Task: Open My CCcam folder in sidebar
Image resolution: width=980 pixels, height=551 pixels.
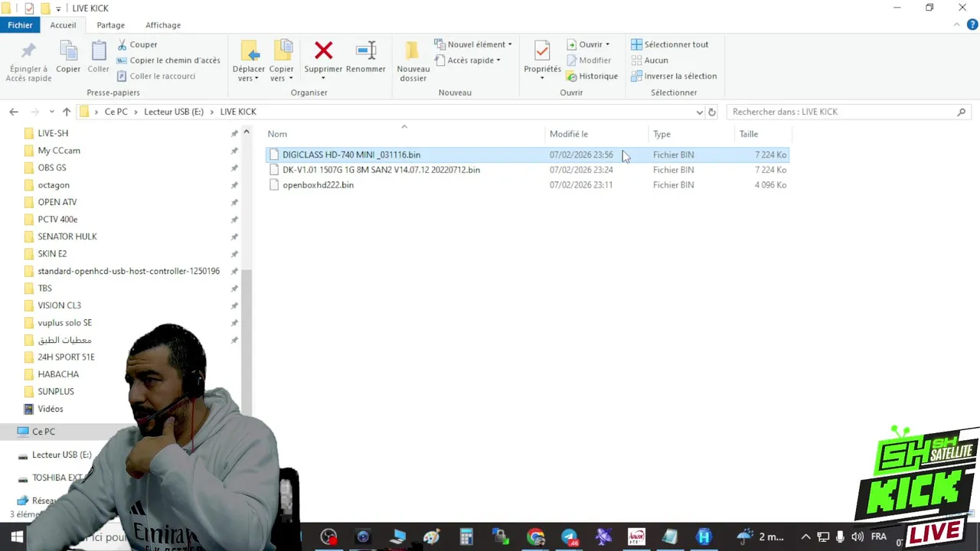Action: pyautogui.click(x=59, y=151)
